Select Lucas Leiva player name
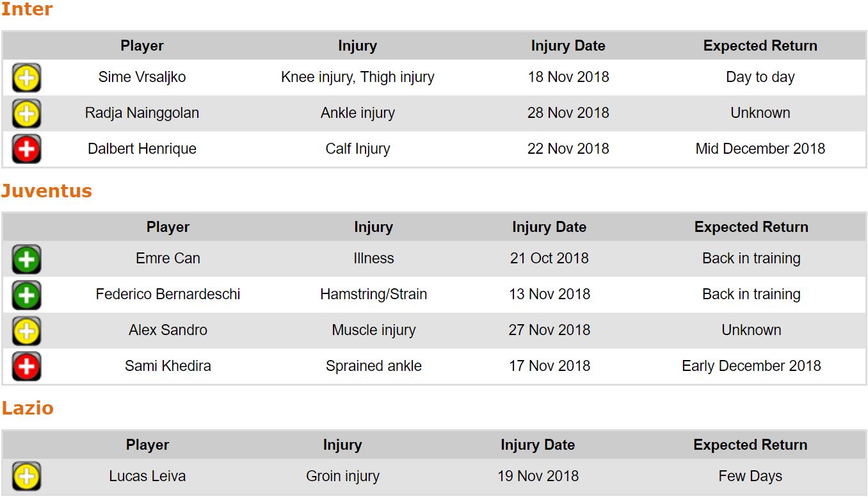The width and height of the screenshot is (868, 501). [x=147, y=476]
